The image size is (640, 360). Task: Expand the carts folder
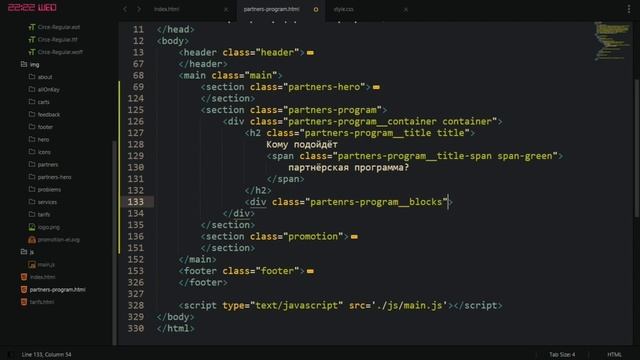tap(44, 102)
